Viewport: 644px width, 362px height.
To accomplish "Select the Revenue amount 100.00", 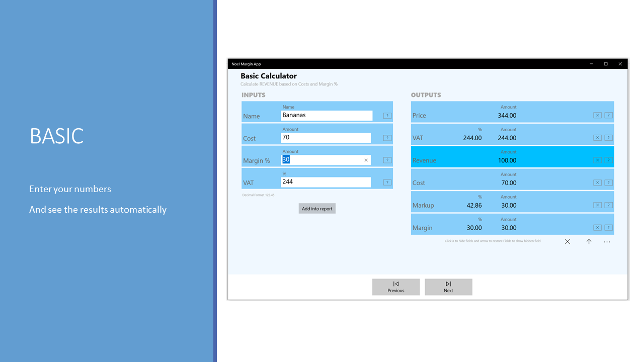I will coord(507,160).
